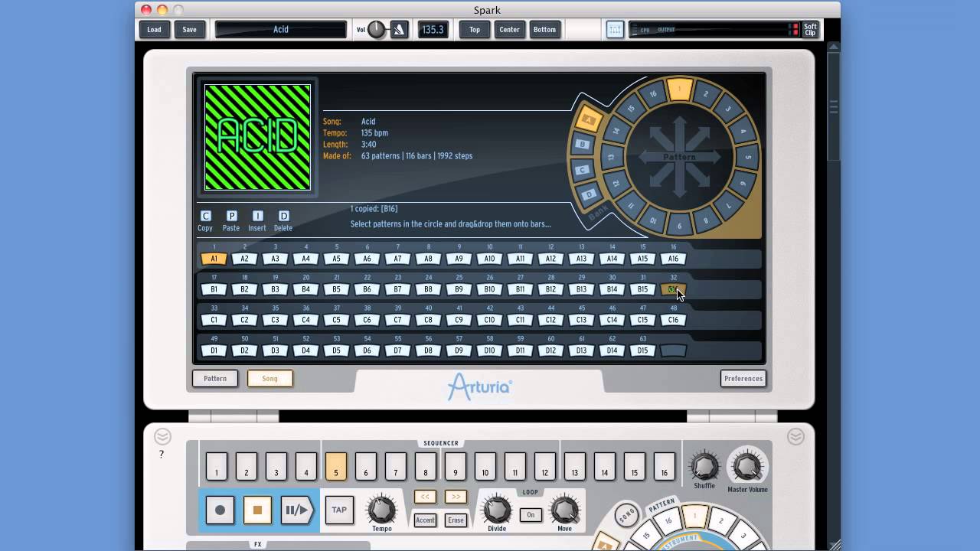Click the TAP tempo button
The height and width of the screenshot is (551, 980).
(x=339, y=510)
